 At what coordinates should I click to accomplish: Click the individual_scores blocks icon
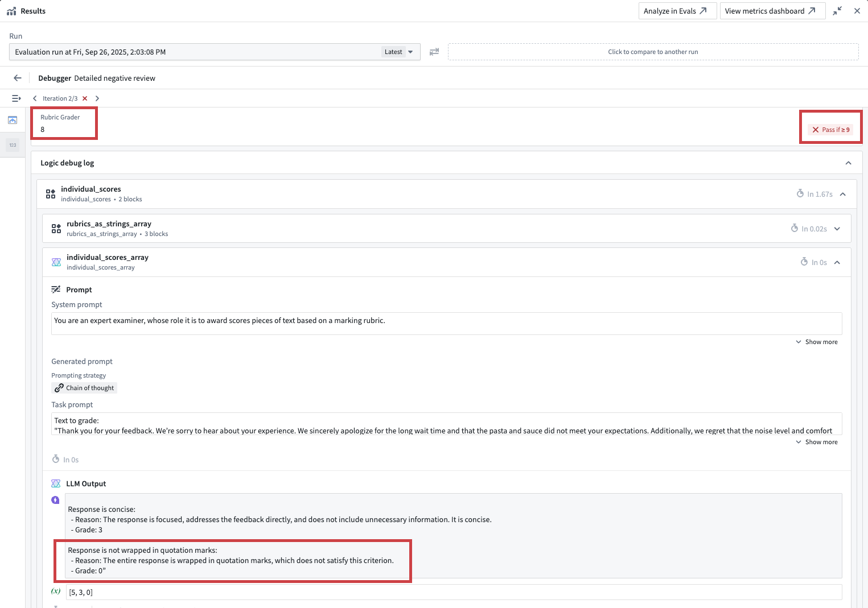pos(50,193)
